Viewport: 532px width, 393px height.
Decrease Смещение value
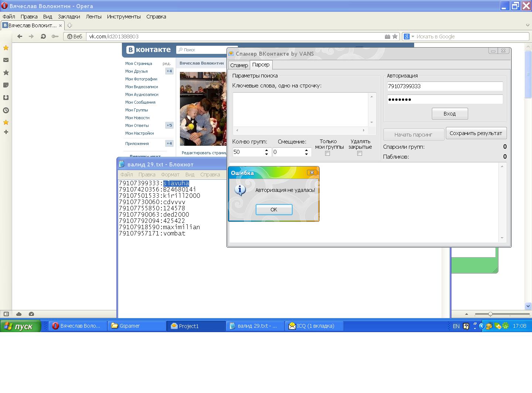[x=306, y=154]
